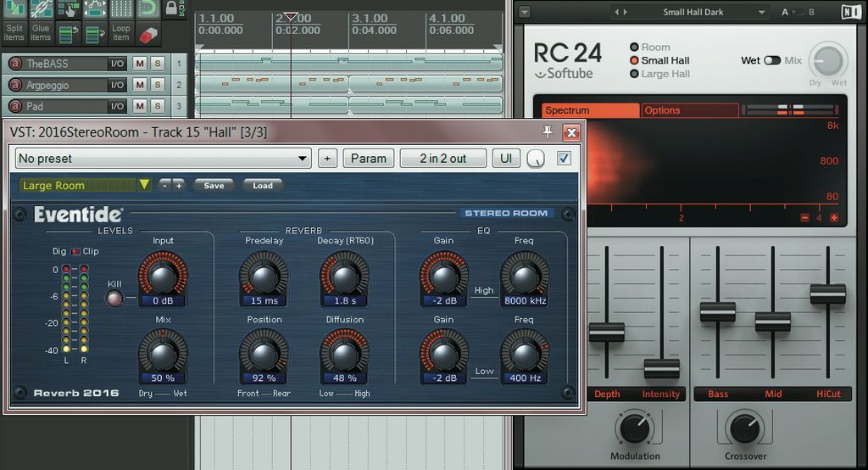Click the red eraser toolbar icon
Image resolution: width=868 pixels, height=470 pixels.
tap(147, 35)
